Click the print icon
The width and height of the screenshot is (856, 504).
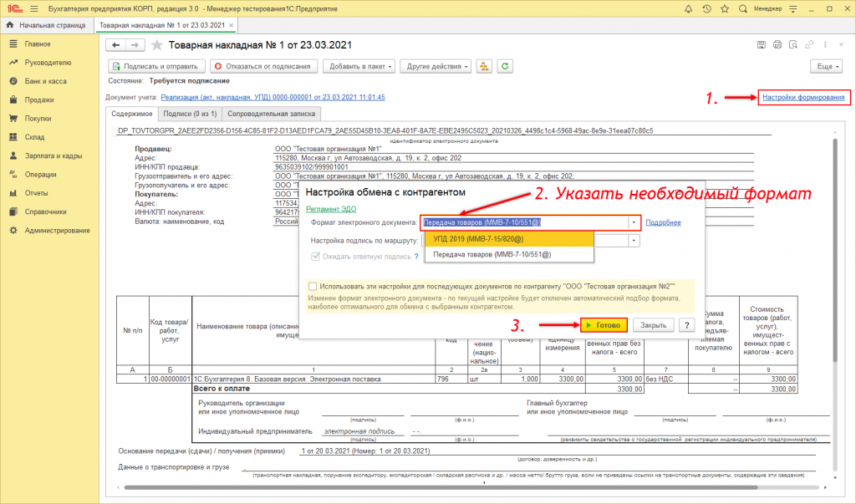click(x=777, y=45)
